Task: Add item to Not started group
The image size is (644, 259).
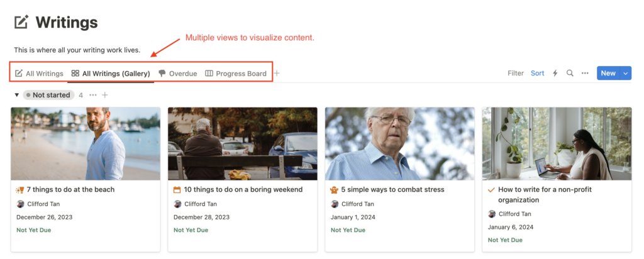Action: click(x=105, y=95)
